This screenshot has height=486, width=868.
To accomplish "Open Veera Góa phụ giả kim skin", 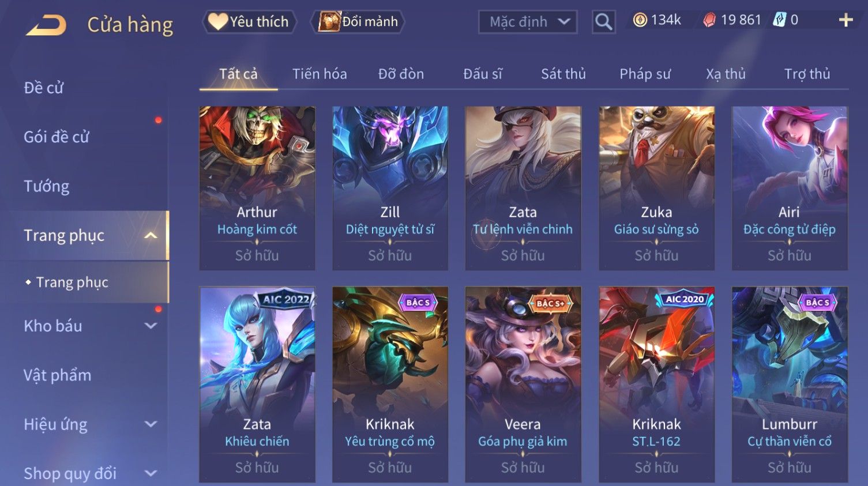I will click(523, 385).
